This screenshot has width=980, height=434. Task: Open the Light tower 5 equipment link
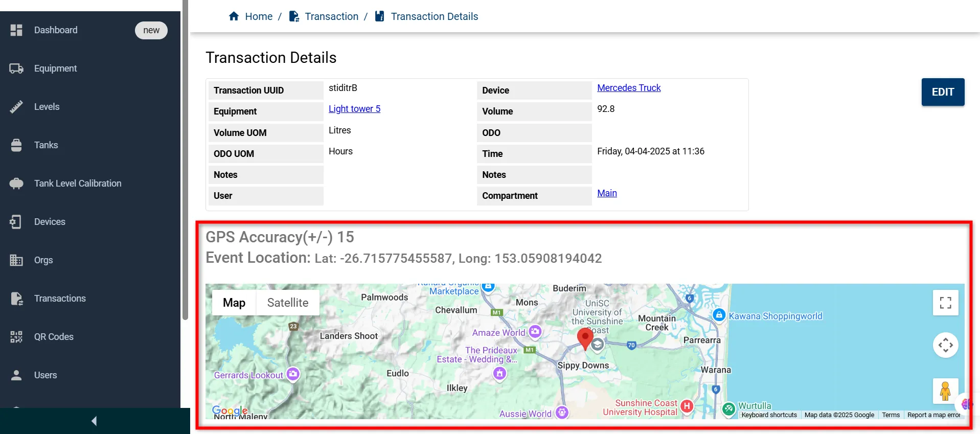pos(354,109)
